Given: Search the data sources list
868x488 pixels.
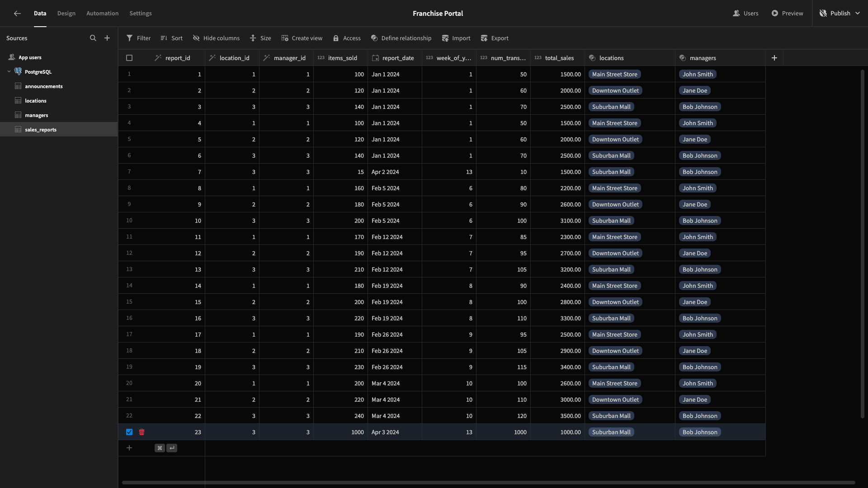Looking at the screenshot, I should tap(93, 38).
